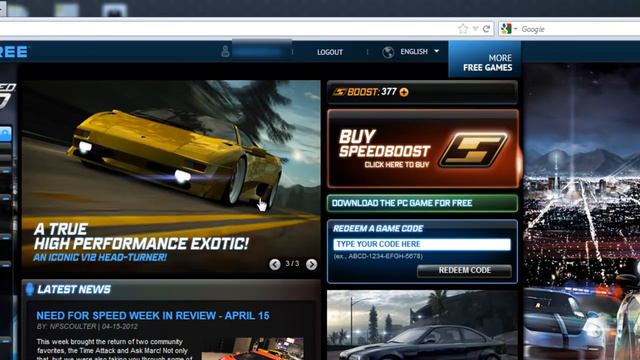The width and height of the screenshot is (640, 360).
Task: Click the author line NFSCOULTER
Action: (x=87, y=327)
